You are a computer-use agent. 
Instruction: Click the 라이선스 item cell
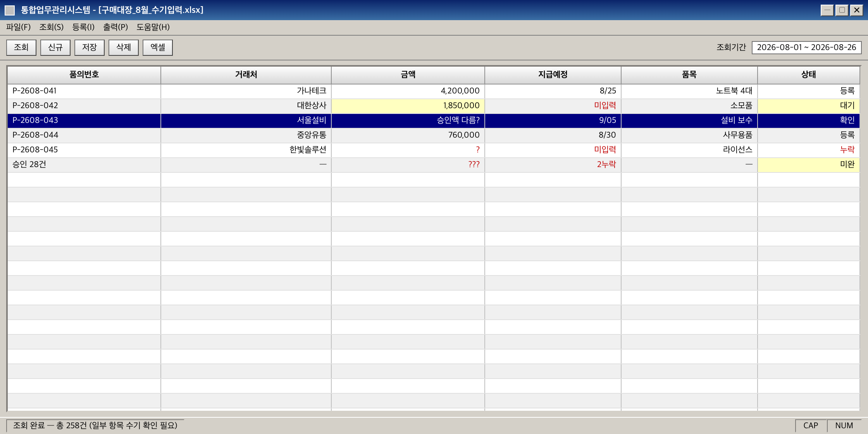[689, 150]
